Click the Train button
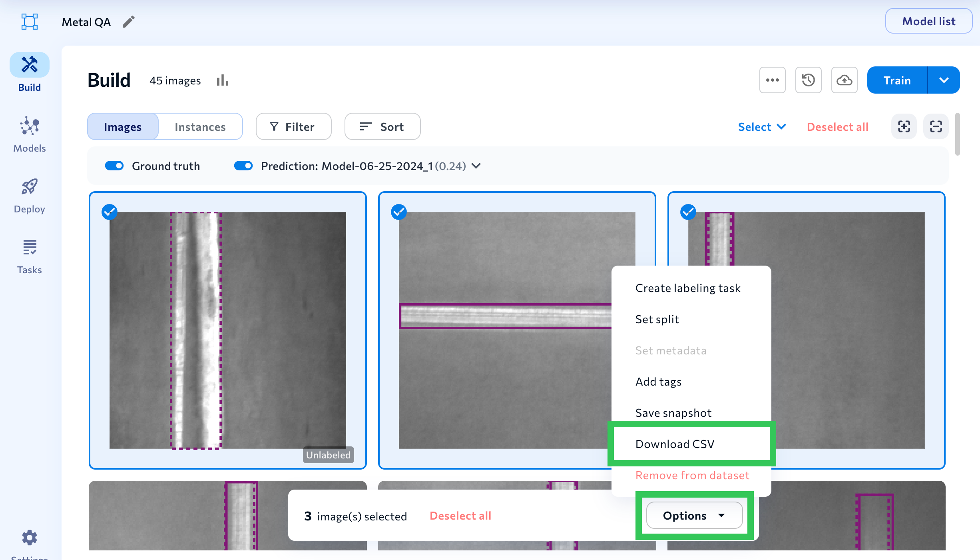 pos(897,80)
